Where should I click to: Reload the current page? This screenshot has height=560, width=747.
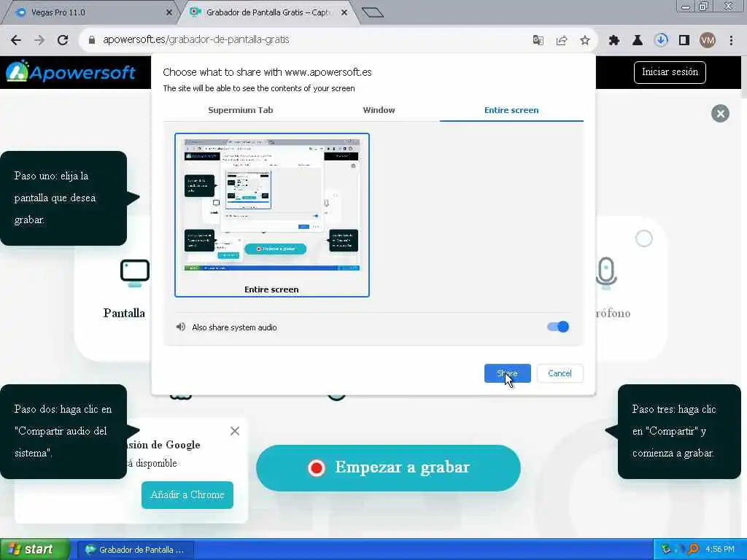click(63, 40)
